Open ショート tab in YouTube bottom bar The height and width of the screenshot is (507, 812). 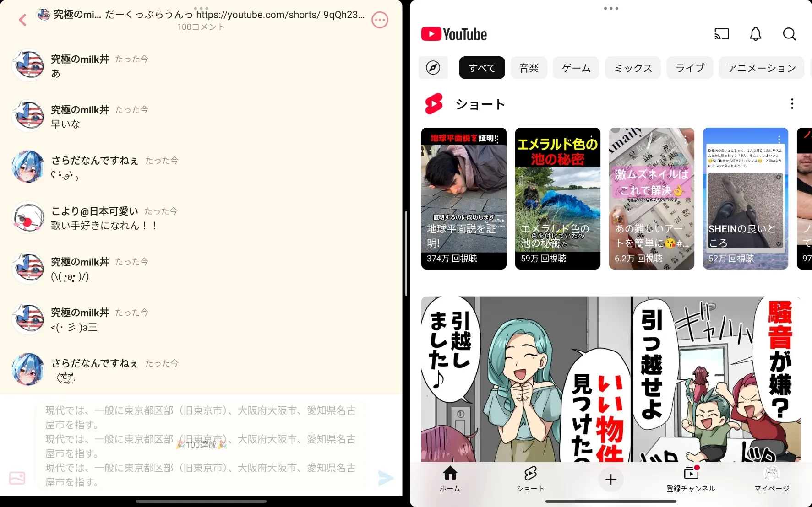530,479
